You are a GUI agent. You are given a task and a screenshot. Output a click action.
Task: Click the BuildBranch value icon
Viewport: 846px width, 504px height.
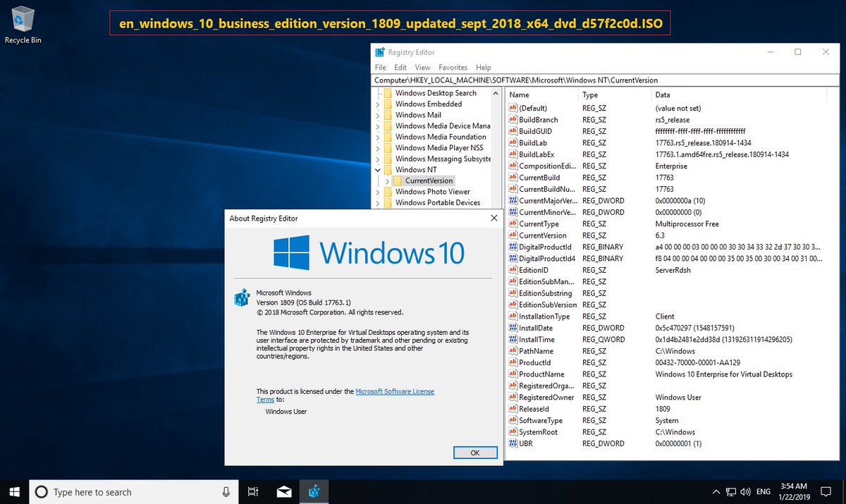click(513, 120)
